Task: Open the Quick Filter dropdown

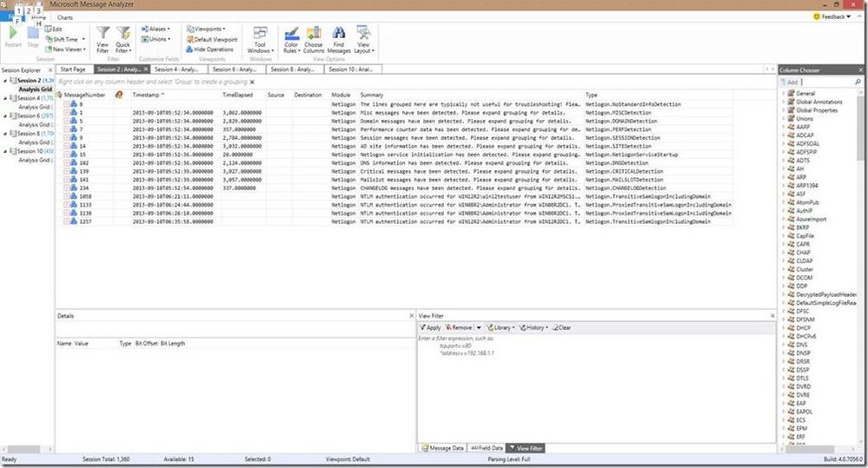Action: click(x=123, y=40)
